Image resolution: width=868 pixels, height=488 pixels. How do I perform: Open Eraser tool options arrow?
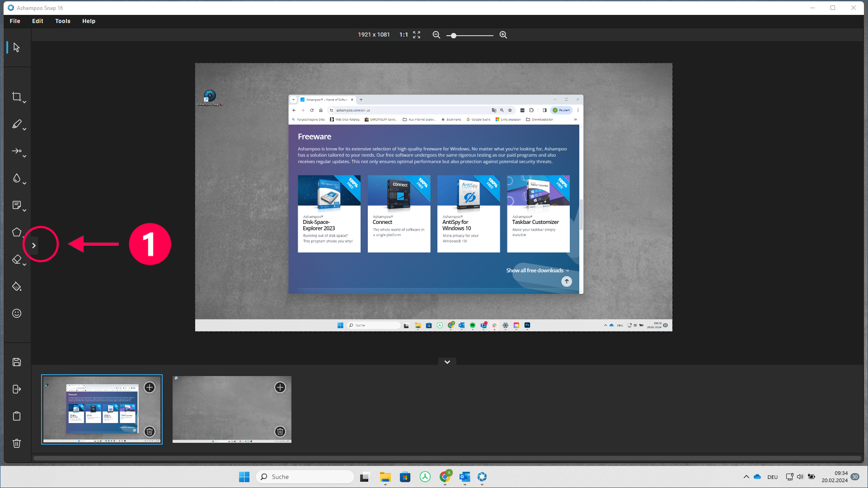24,265
